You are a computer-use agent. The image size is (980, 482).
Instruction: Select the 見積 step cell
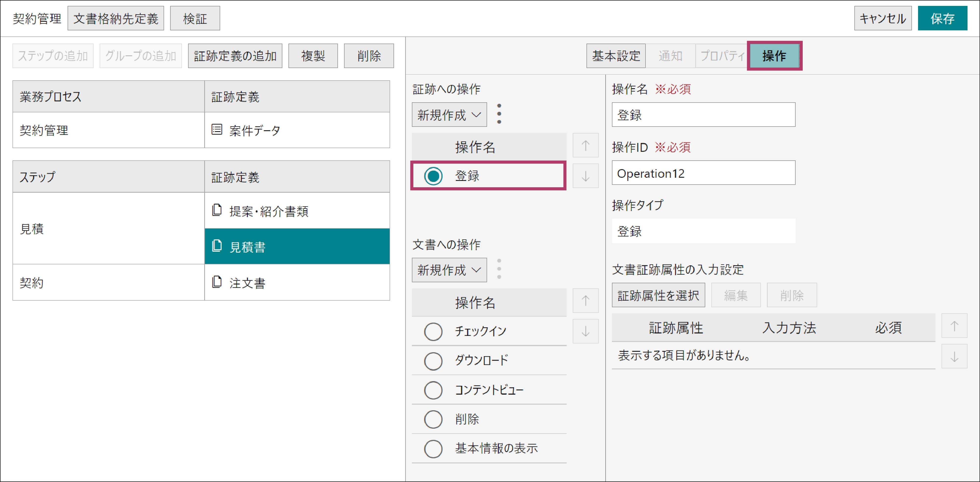tap(108, 228)
